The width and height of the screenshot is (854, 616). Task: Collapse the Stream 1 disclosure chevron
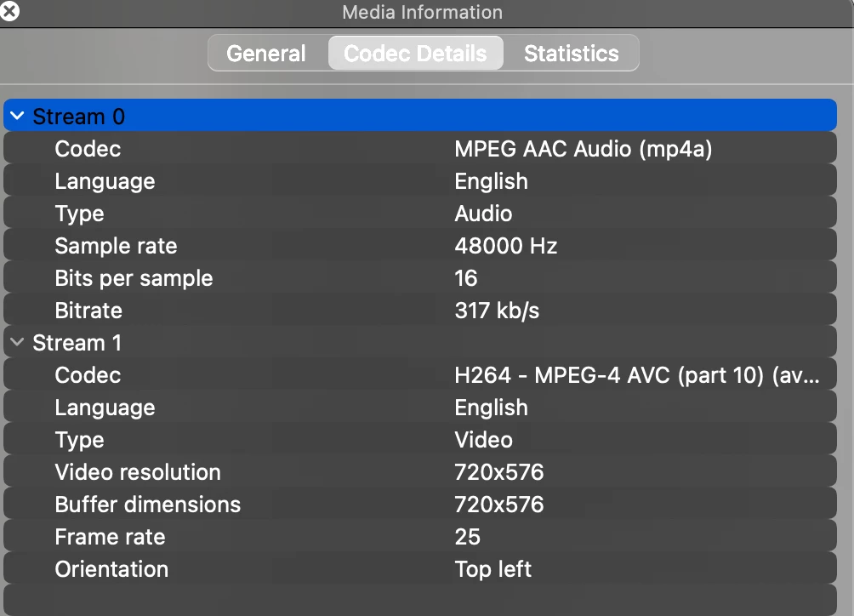point(17,343)
